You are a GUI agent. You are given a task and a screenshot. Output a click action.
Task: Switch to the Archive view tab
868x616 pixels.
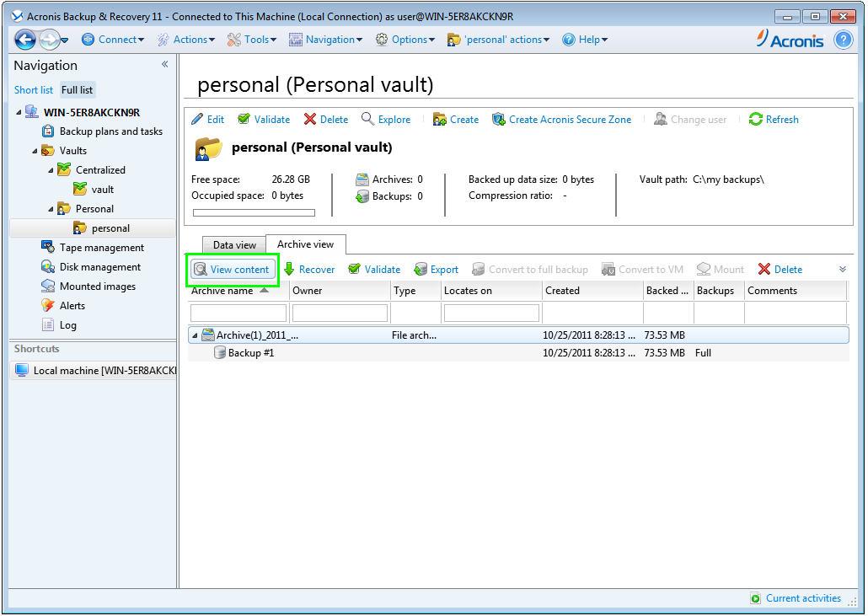[x=306, y=244]
